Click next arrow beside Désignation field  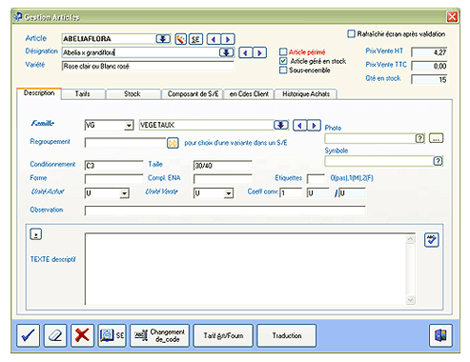[x=260, y=53]
